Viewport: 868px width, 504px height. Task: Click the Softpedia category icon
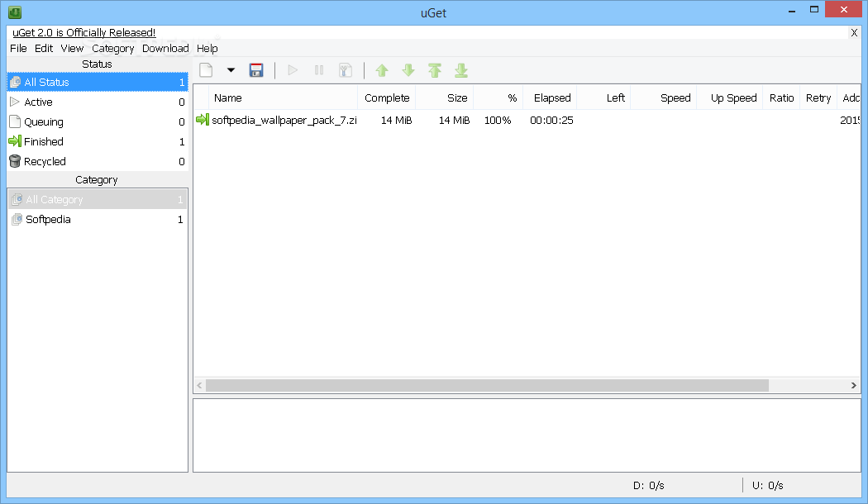click(x=17, y=219)
